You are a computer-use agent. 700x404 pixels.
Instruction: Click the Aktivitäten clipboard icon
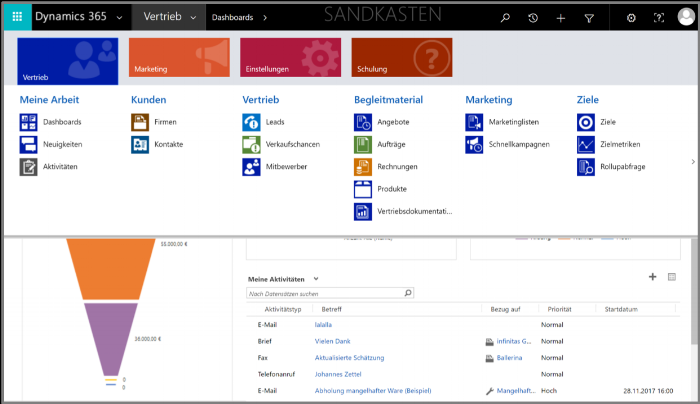point(29,167)
